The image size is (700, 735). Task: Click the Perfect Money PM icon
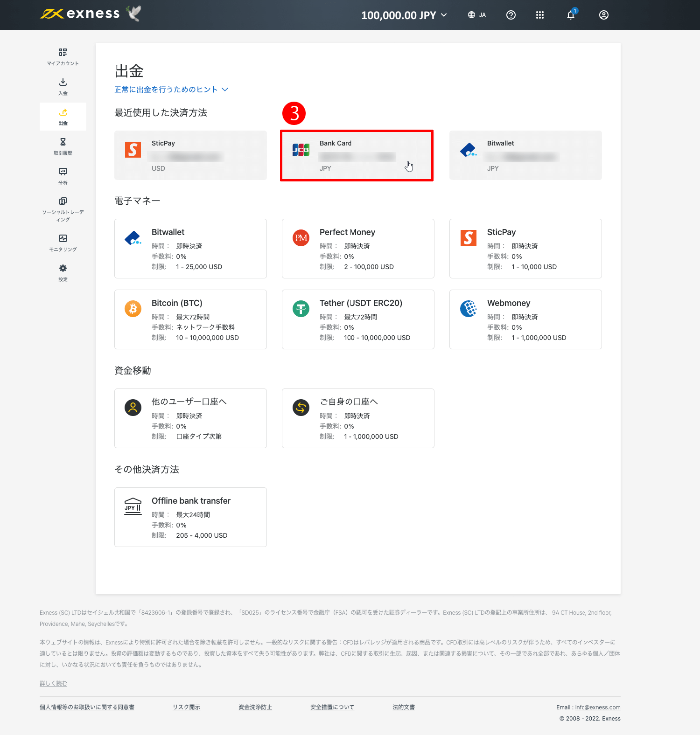(x=301, y=238)
